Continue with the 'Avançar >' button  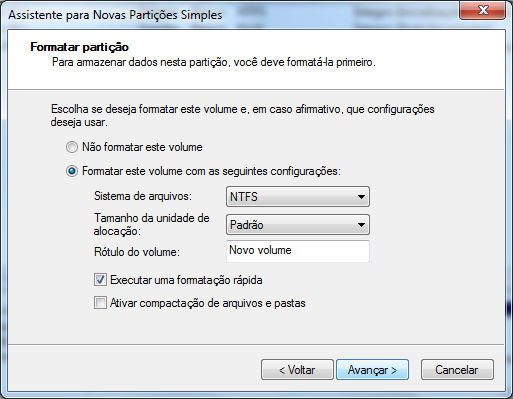(x=372, y=370)
